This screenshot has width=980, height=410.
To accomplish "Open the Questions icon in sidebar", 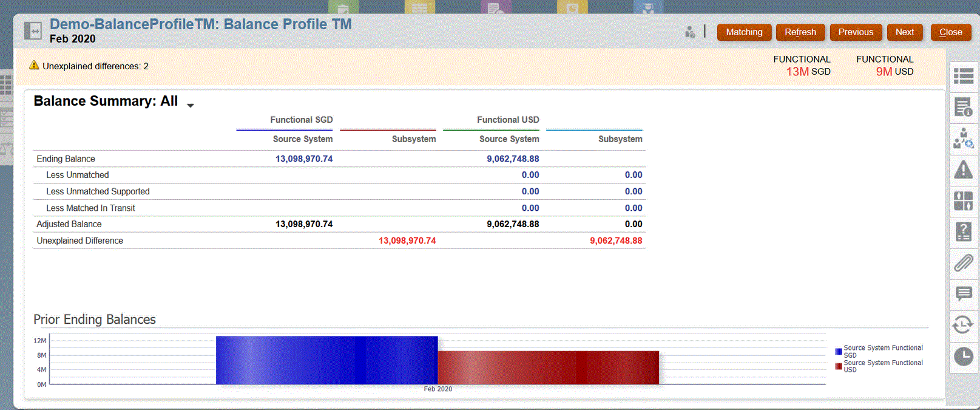I will (x=963, y=231).
